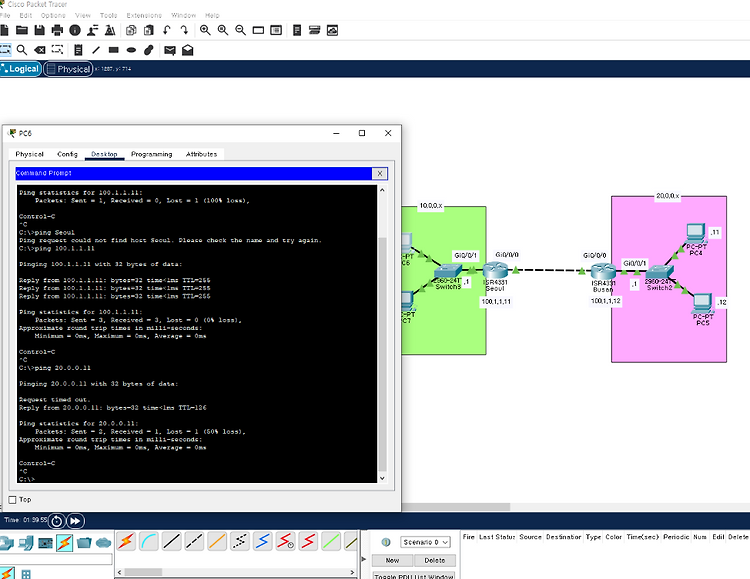Image resolution: width=750 pixels, height=579 pixels.
Task: Select the Place Note tool
Action: [x=78, y=50]
